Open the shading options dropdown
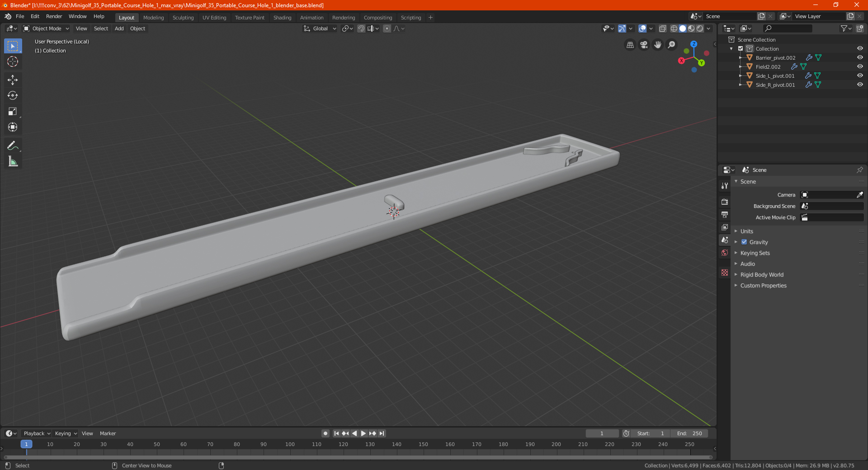The width and height of the screenshot is (868, 470). 708,28
